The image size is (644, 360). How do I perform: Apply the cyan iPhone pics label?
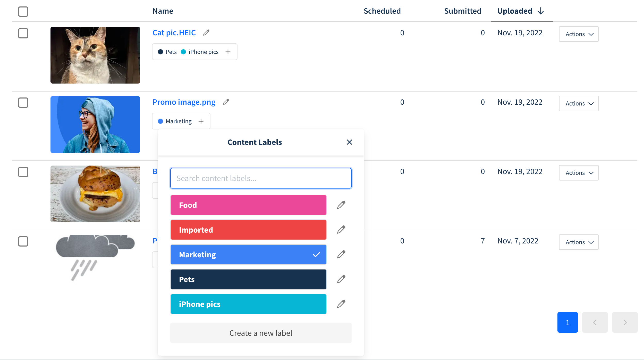[248, 304]
